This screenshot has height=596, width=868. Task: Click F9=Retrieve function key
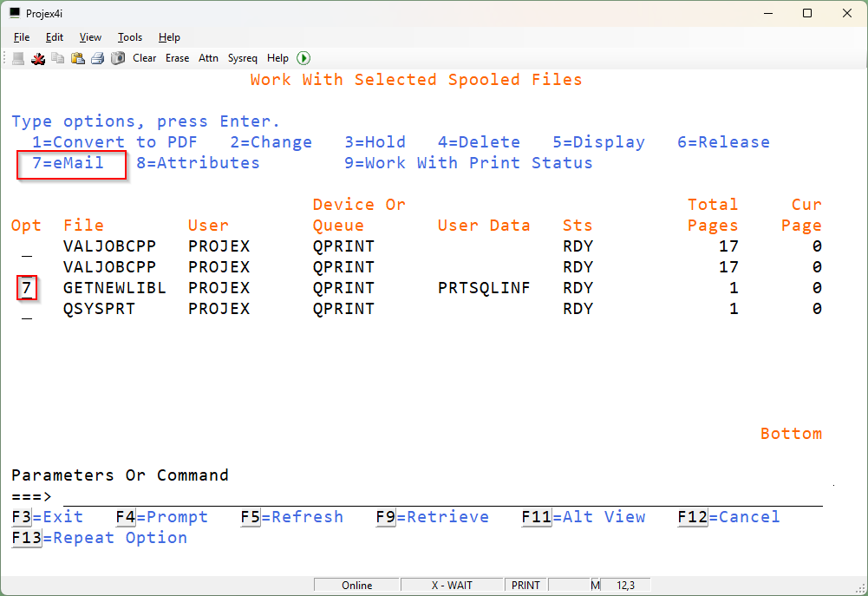433,517
